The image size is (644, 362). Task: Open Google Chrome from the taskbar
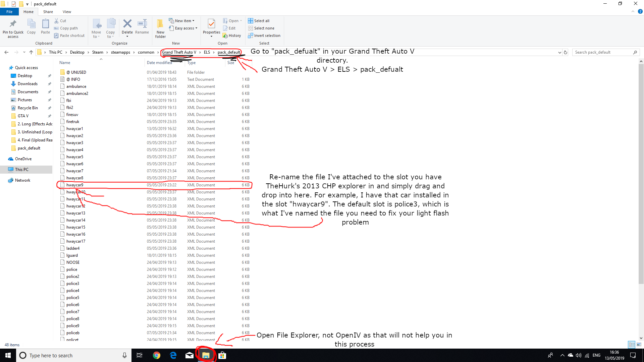(x=157, y=355)
